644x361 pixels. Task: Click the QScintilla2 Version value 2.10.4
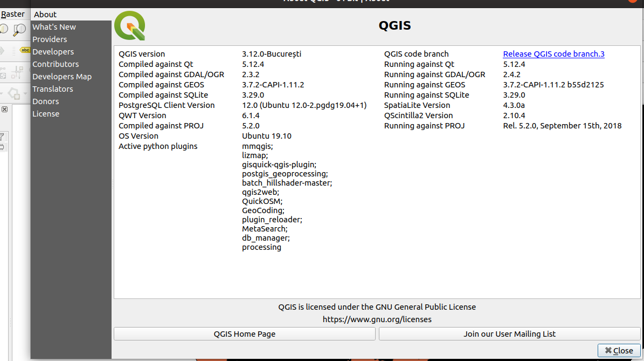(514, 115)
